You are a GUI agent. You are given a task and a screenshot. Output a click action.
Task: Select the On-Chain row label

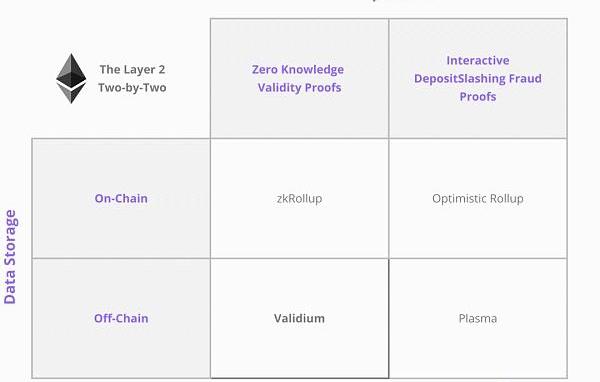tap(121, 198)
